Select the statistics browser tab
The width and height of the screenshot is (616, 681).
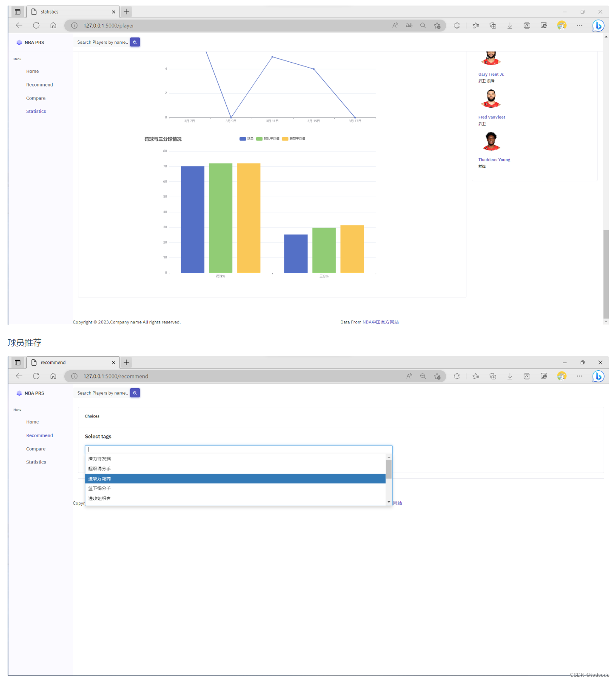pyautogui.click(x=73, y=12)
